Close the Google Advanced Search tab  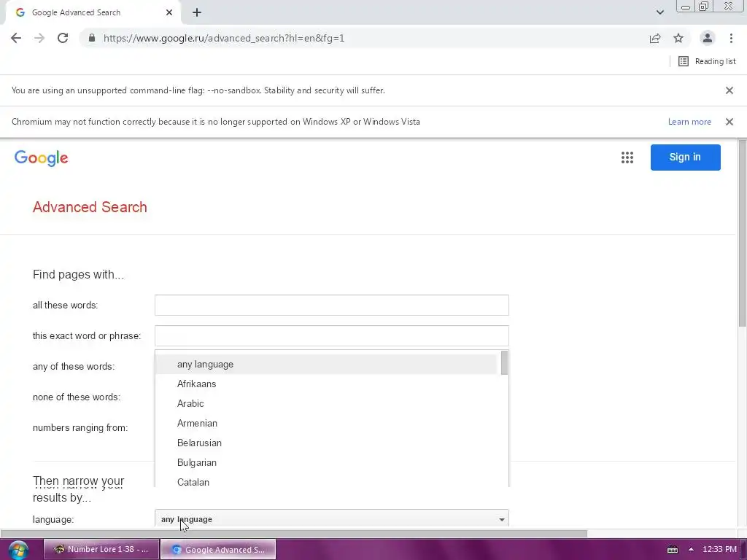(x=169, y=12)
